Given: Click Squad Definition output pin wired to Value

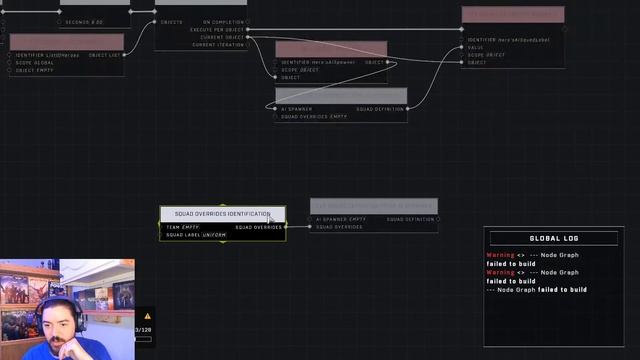Looking at the screenshot, I should click(408, 109).
